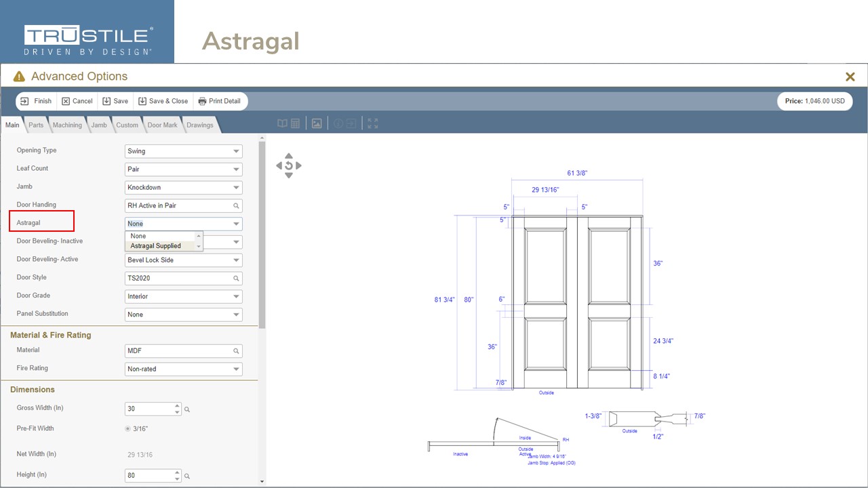The height and width of the screenshot is (488, 868).
Task: Open the Door Beveling- Inactive dropdown arrow
Action: point(236,242)
